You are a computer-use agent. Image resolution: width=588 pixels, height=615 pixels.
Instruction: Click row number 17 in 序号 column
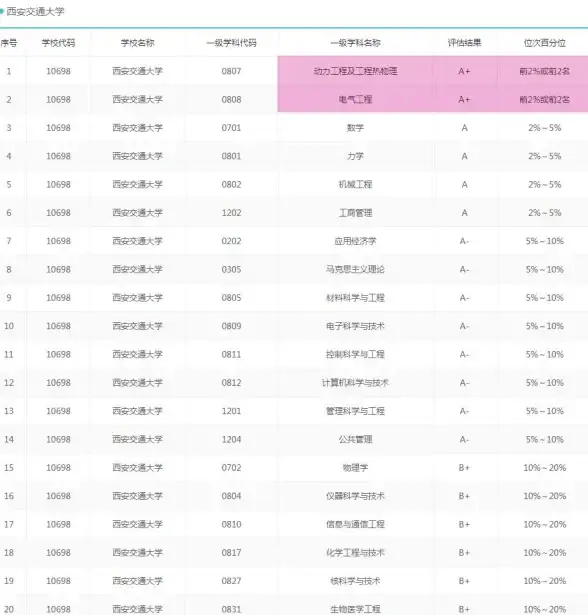click(9, 524)
